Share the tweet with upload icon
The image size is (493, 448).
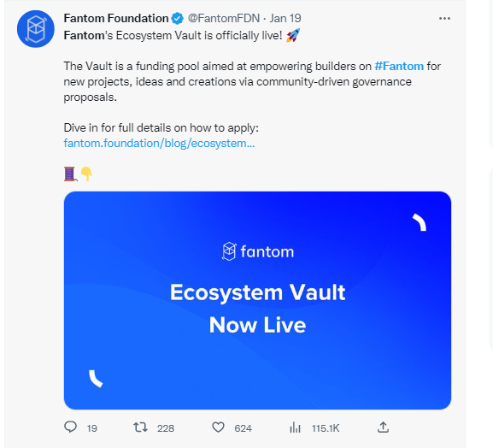(x=383, y=427)
